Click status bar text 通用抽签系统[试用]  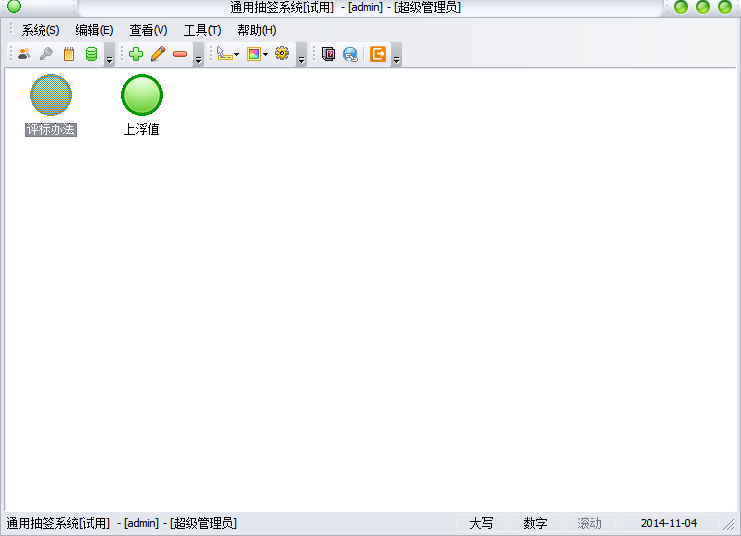tap(58, 523)
